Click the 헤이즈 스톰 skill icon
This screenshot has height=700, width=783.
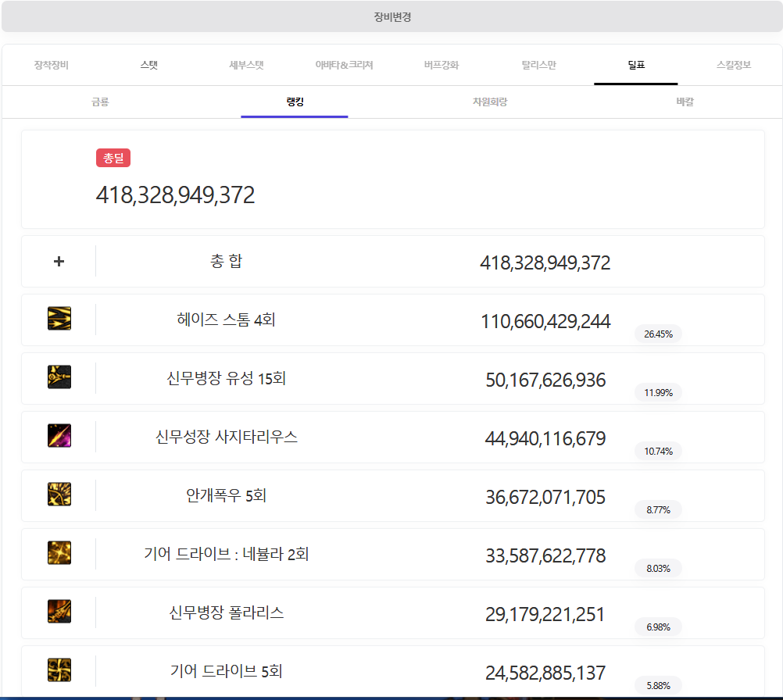pos(59,319)
